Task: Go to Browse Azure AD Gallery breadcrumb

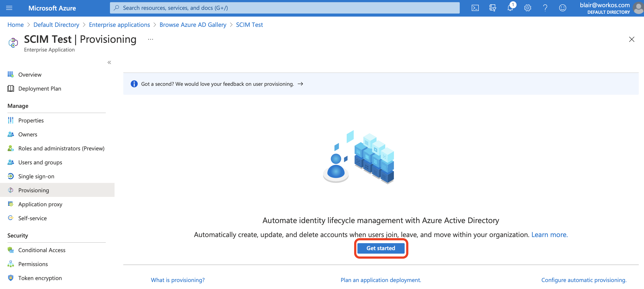Action: 193,25
